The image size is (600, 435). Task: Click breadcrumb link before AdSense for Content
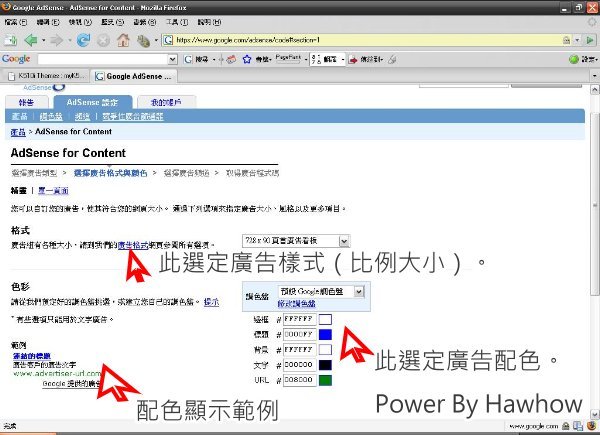(18, 132)
